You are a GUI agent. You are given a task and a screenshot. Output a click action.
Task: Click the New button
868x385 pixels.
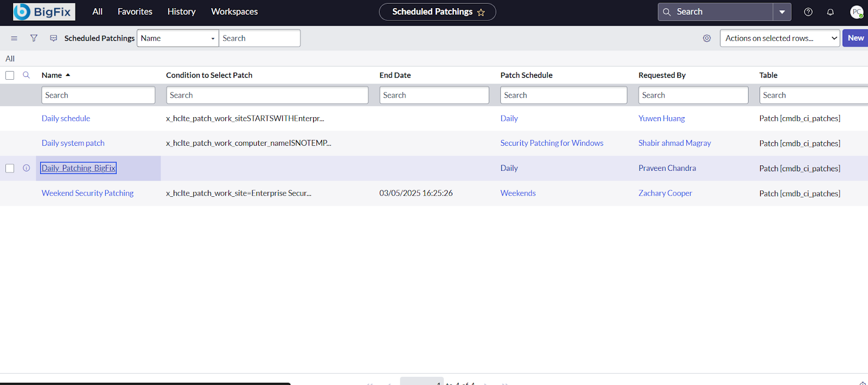pos(855,38)
